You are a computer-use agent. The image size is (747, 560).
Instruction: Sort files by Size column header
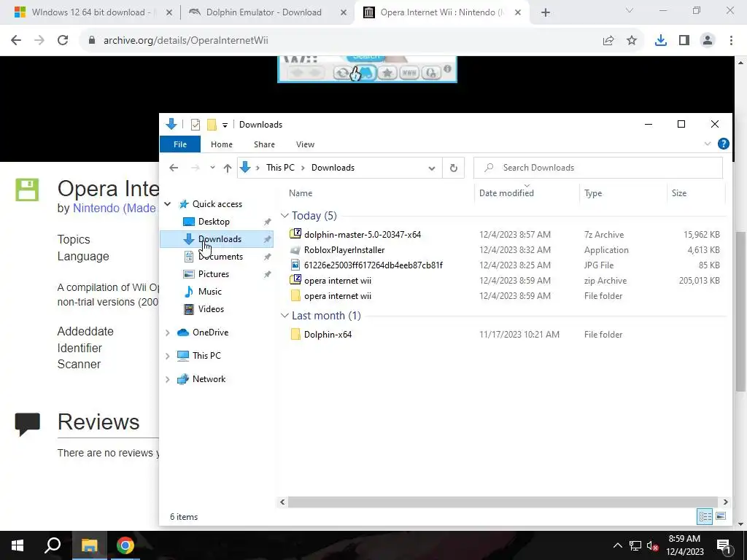(679, 192)
